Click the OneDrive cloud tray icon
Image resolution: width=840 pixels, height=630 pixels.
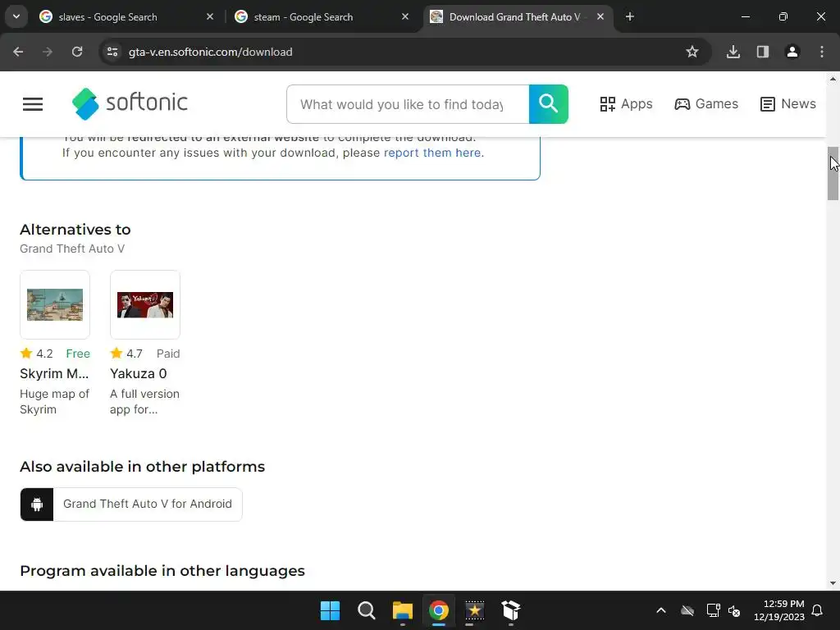tap(687, 610)
